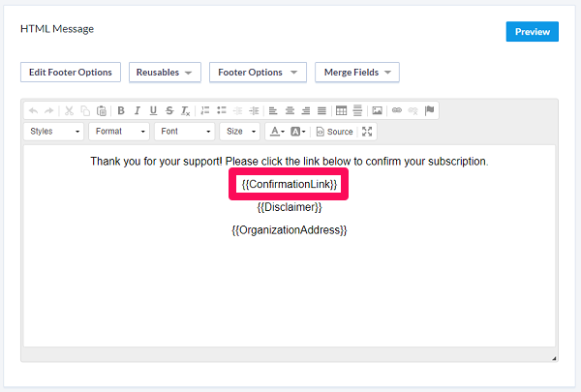Click the Preview button
This screenshot has height=392, width=581.
(x=532, y=32)
